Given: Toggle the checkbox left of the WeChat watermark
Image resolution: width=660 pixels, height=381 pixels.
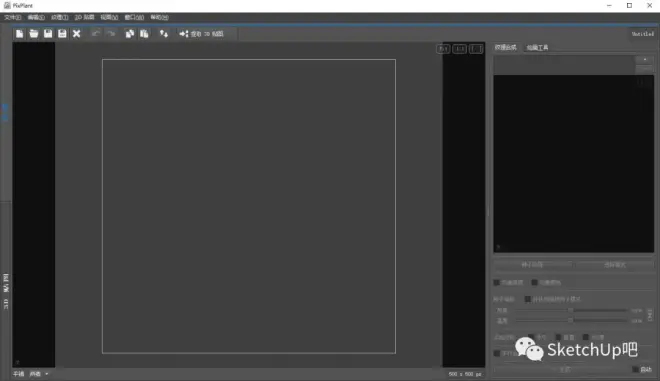Looking at the screenshot, I should (497, 353).
